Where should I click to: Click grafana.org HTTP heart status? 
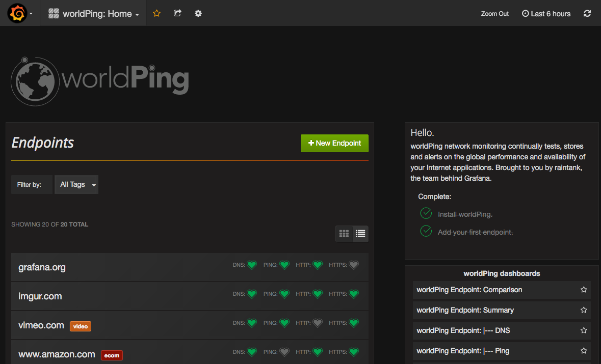pos(318,265)
